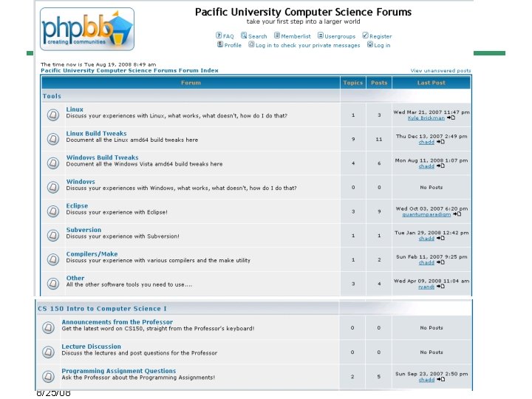Click the Linux Build Tweaks folder icon

pos(53,139)
